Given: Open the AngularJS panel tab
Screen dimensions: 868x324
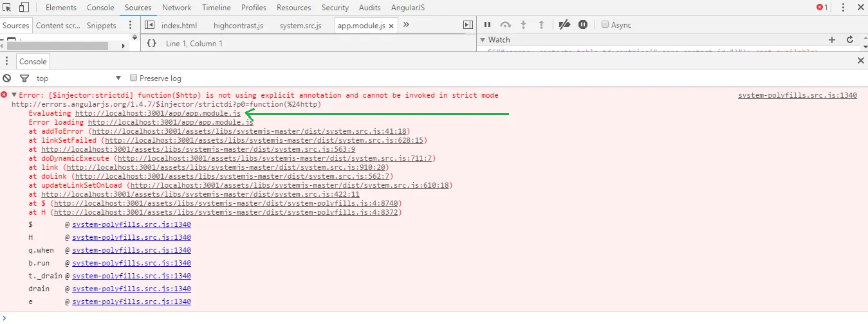Looking at the screenshot, I should 408,8.
